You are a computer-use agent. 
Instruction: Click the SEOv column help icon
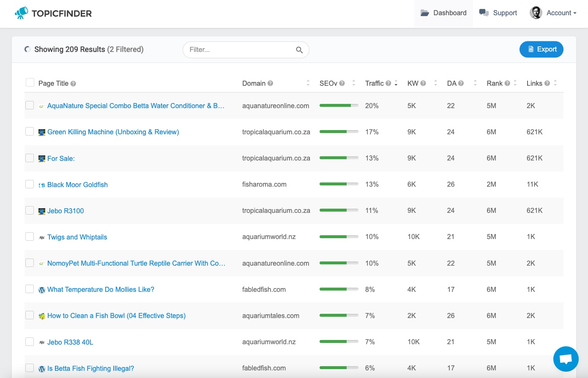(x=342, y=83)
